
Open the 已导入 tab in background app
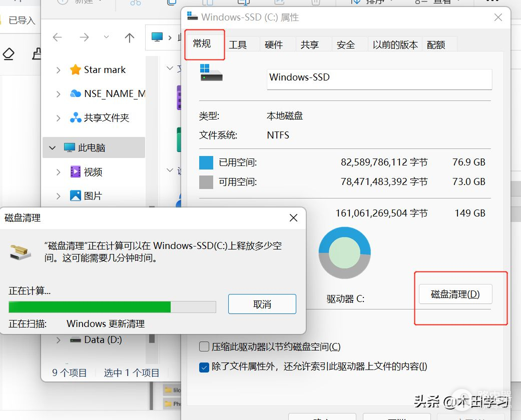[x=22, y=20]
